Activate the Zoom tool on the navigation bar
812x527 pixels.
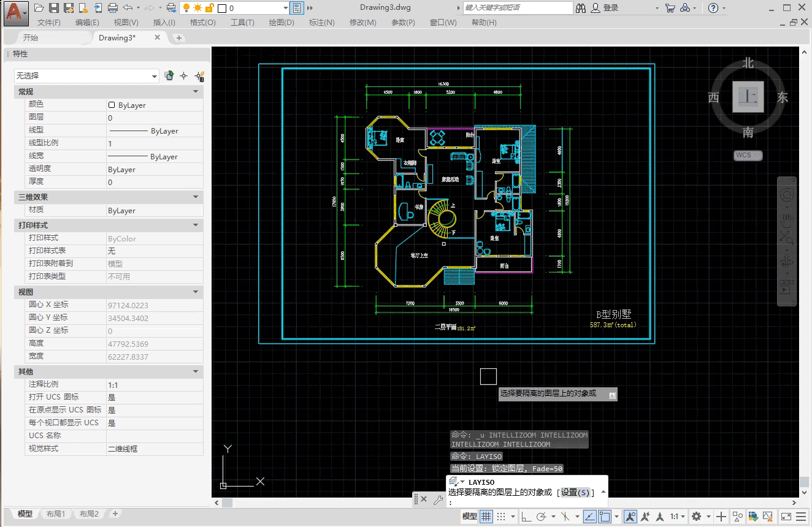[x=787, y=237]
